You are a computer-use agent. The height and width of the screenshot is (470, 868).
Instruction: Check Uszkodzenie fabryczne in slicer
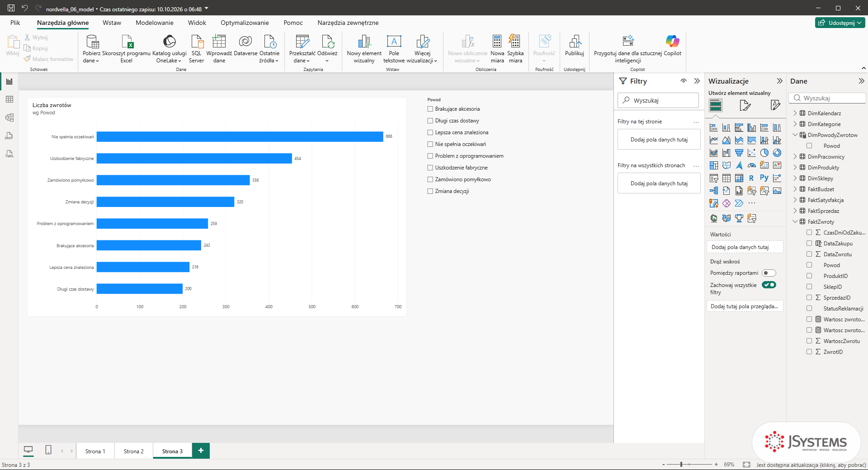coord(430,168)
